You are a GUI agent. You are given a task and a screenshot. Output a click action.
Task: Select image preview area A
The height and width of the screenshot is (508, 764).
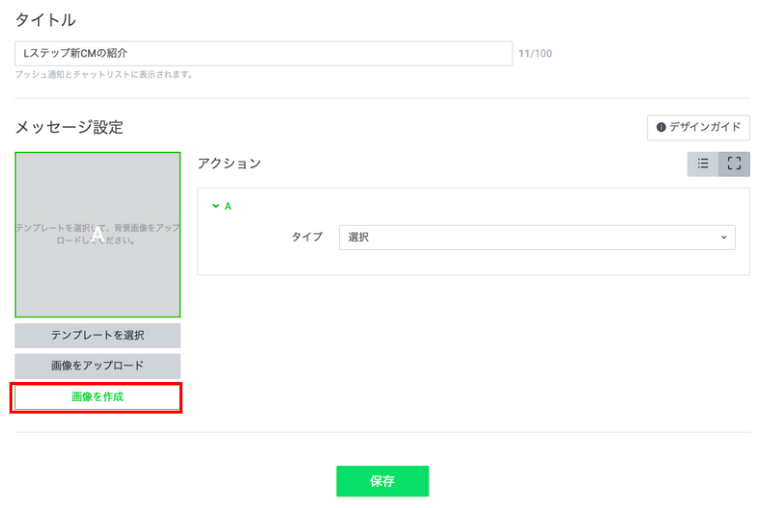tap(97, 235)
